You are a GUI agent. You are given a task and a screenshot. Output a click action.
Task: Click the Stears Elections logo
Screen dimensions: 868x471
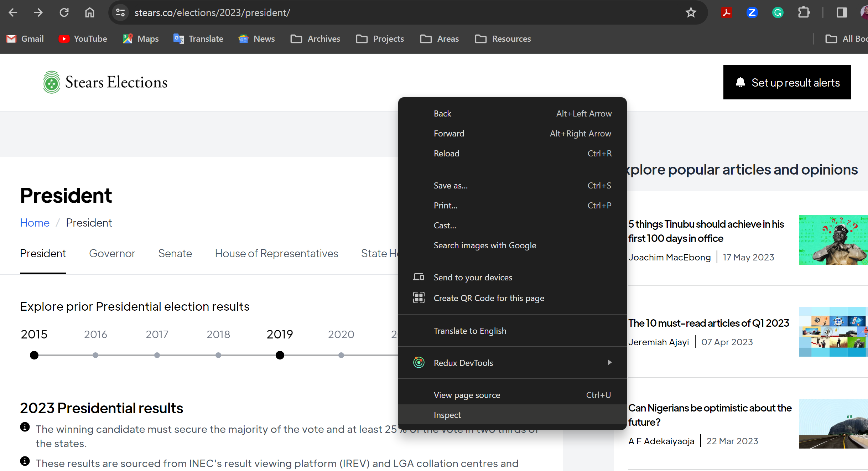[x=105, y=82]
